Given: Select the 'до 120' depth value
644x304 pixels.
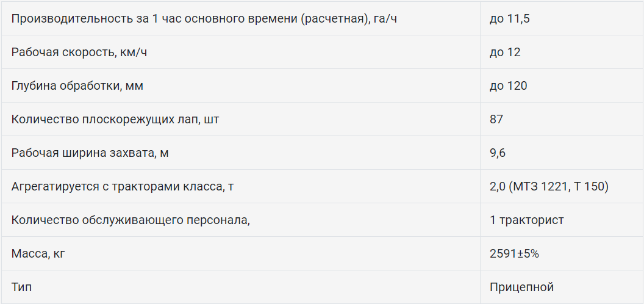Looking at the screenshot, I should 508,85.
